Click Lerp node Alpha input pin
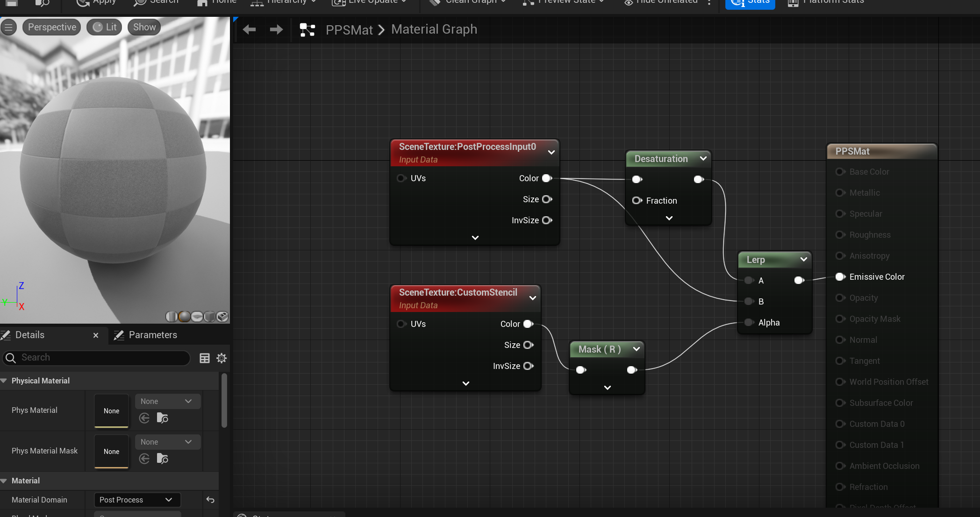 click(x=749, y=322)
